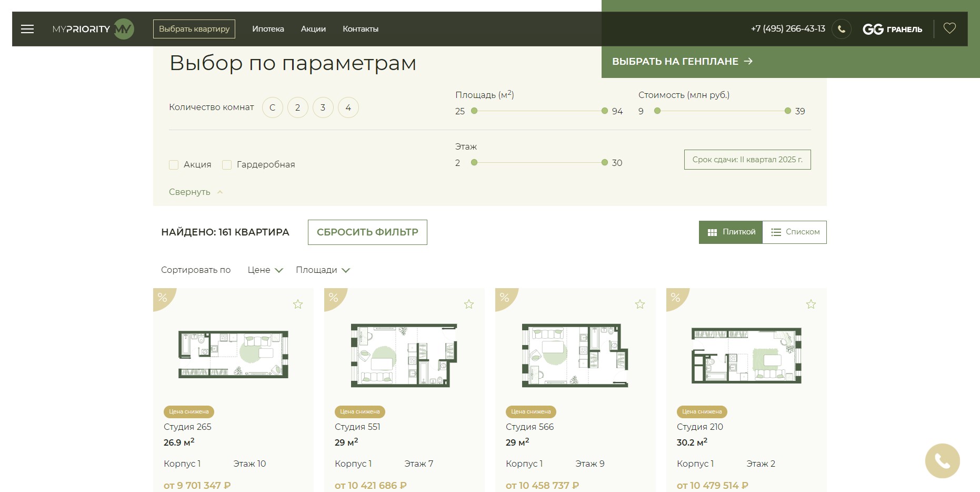Click Этаж slider maximum handle
This screenshot has width=980, height=492.
click(x=605, y=162)
